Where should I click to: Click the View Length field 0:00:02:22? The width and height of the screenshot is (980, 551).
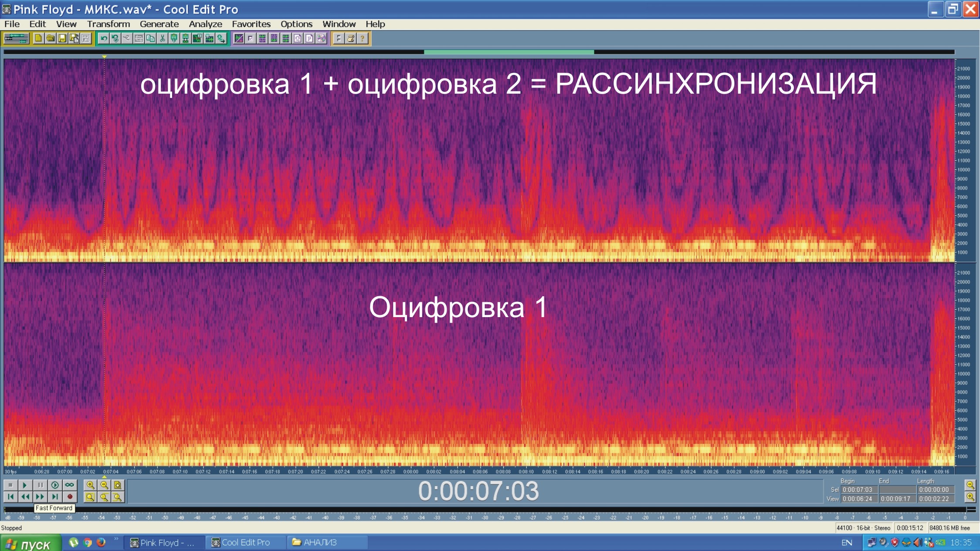click(x=936, y=499)
